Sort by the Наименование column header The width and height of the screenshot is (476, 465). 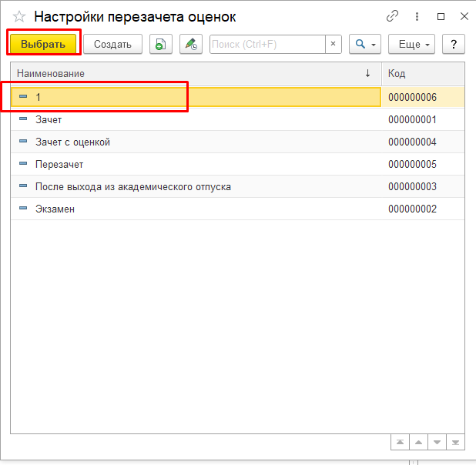click(193, 73)
